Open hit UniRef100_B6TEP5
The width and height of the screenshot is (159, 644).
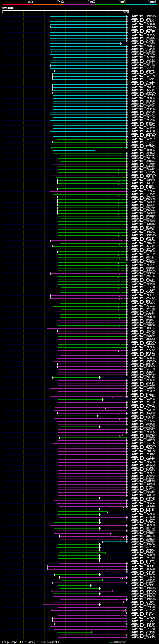tap(143, 482)
